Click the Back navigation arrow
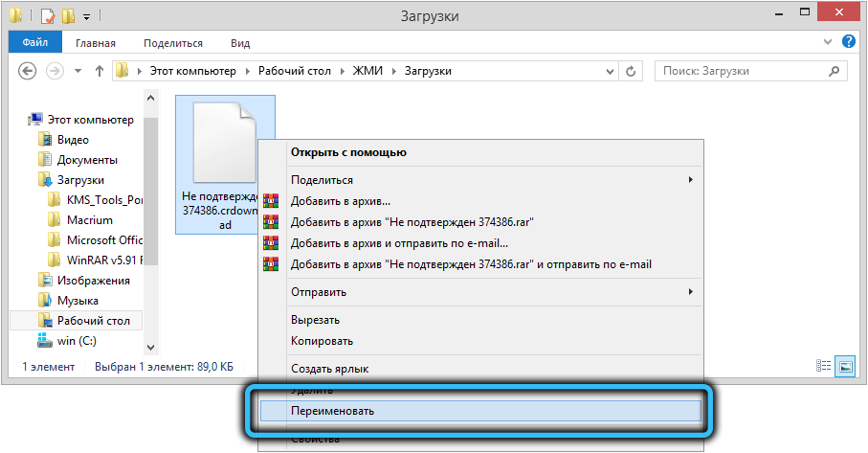 click(28, 72)
